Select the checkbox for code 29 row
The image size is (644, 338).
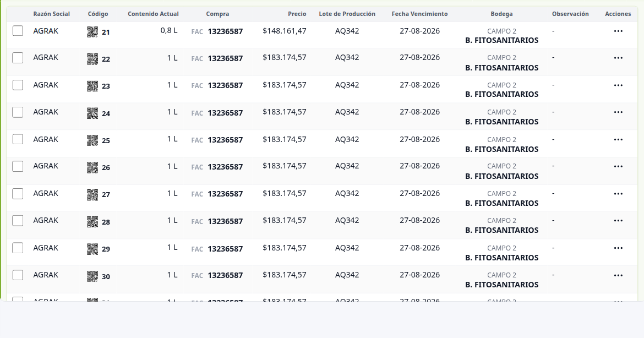tap(18, 248)
